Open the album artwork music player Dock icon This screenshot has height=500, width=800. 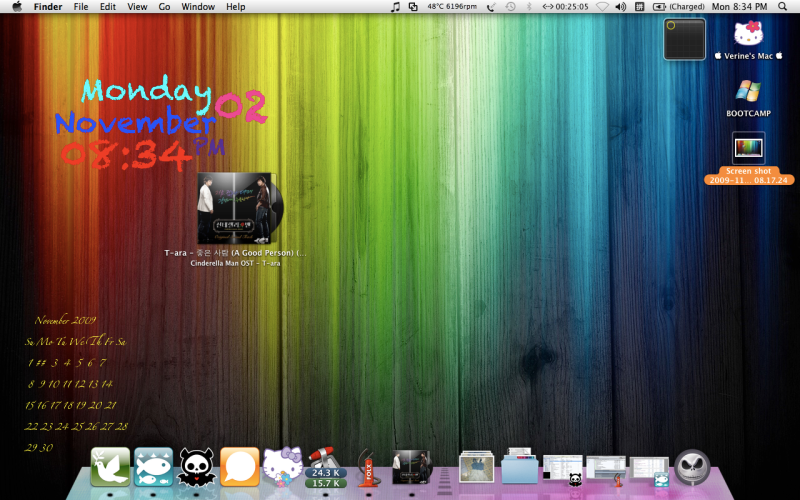[412, 467]
